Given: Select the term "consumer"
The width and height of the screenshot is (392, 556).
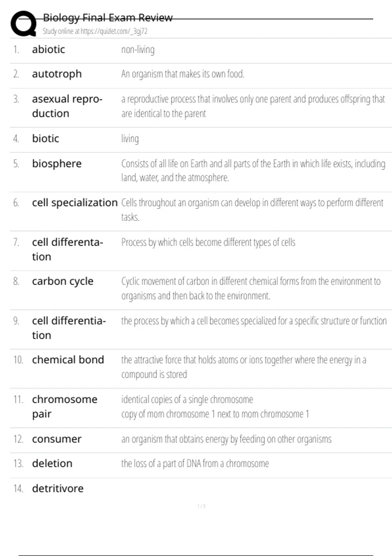Looking at the screenshot, I should point(57,439).
